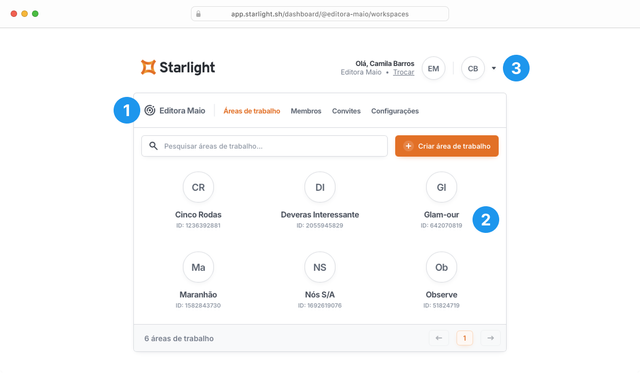Click the Trocar link
The width and height of the screenshot is (640, 373).
click(x=403, y=72)
